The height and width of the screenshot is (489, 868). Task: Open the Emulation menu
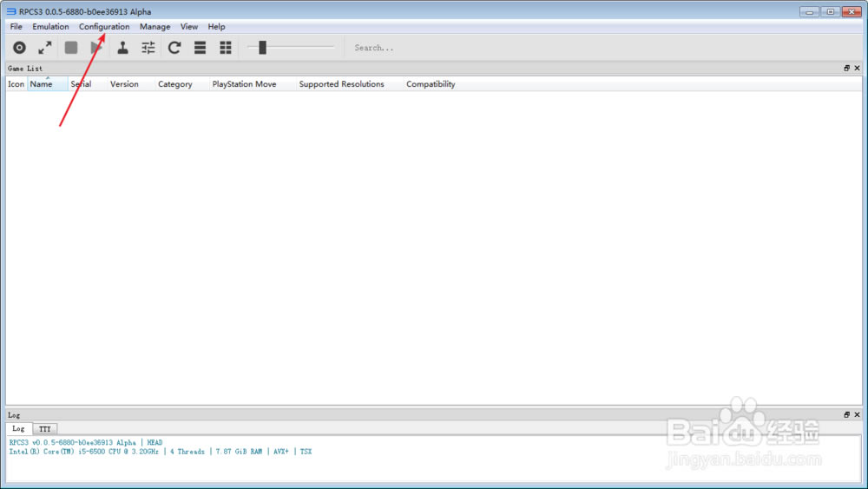(x=50, y=27)
